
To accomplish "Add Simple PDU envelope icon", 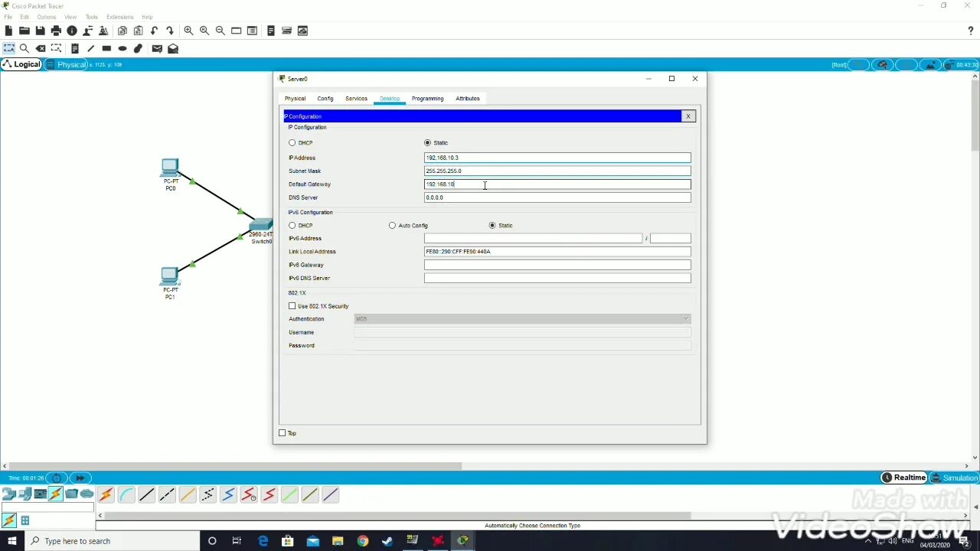I will click(157, 48).
